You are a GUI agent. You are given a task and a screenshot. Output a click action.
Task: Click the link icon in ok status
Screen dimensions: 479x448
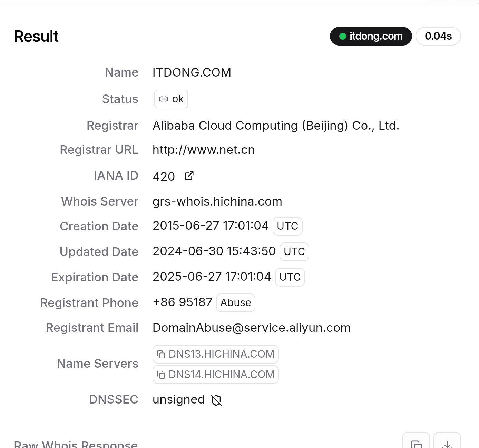point(164,99)
